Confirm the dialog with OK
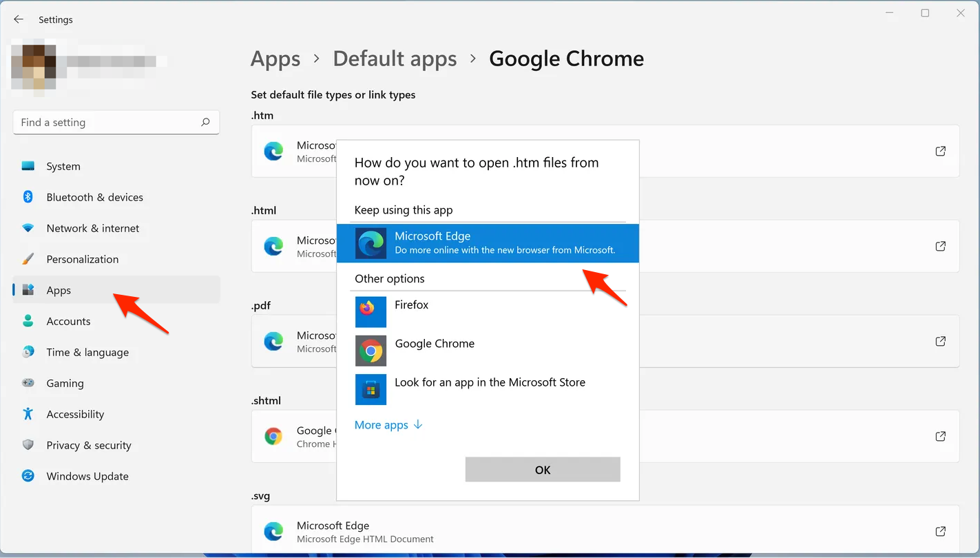This screenshot has height=558, width=980. (x=543, y=470)
